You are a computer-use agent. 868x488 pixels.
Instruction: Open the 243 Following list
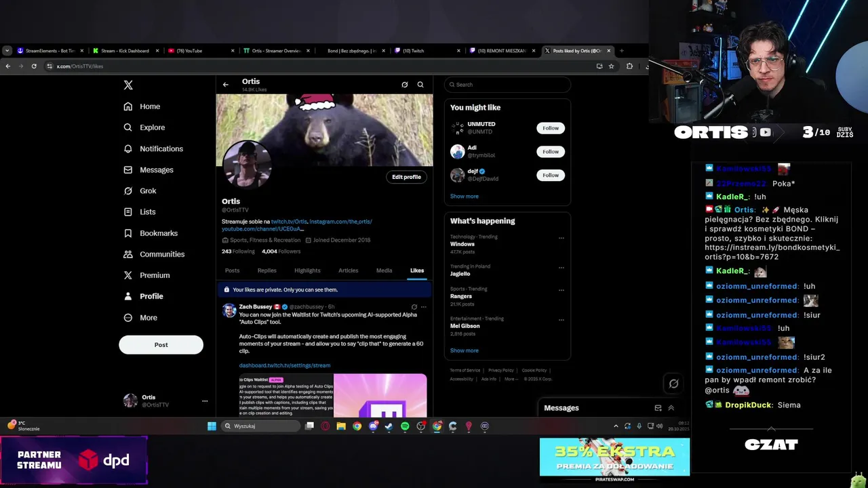point(238,251)
